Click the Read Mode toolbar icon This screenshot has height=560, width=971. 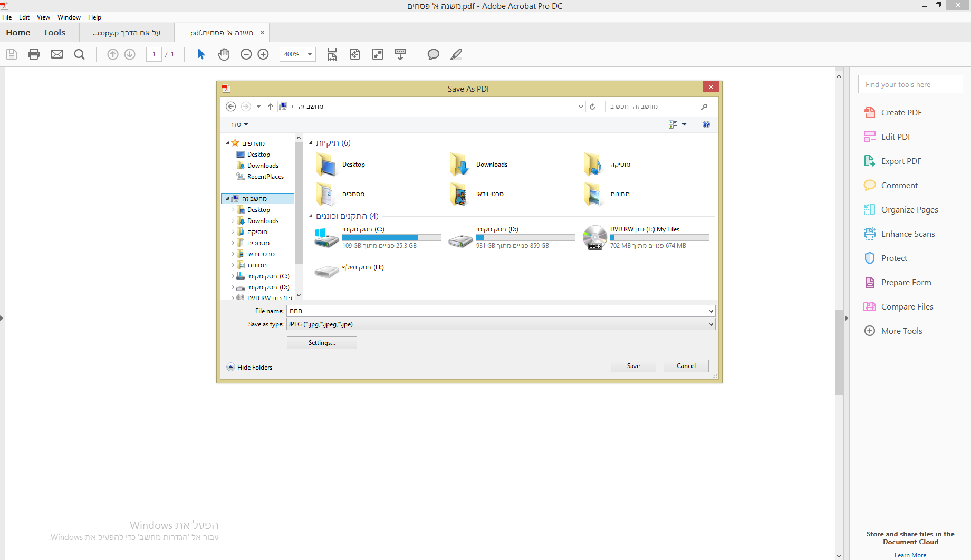coord(400,54)
